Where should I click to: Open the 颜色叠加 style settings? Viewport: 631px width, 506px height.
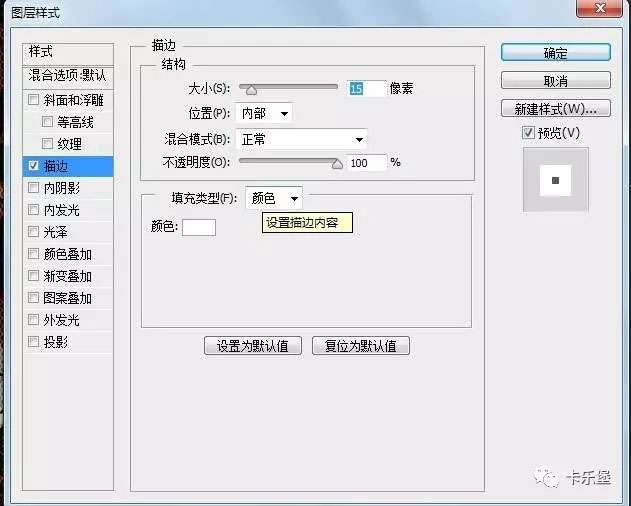pos(68,254)
